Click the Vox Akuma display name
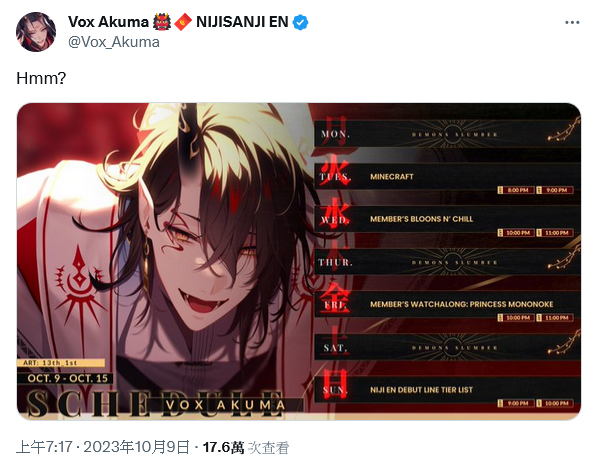Viewport: 598px width, 473px height. [x=108, y=22]
